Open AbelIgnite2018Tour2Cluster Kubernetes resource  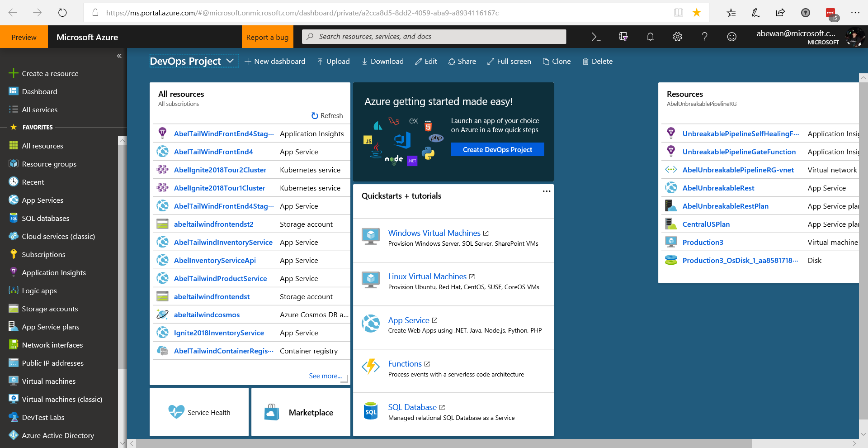click(220, 170)
